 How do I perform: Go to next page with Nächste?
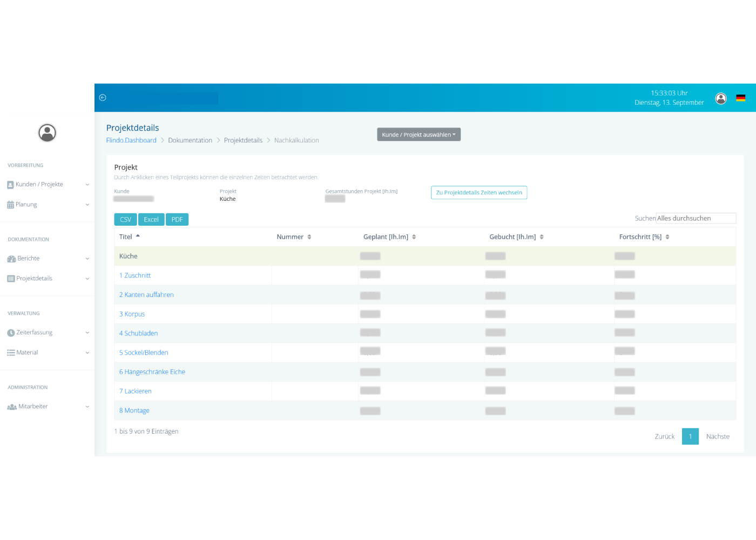718,437
